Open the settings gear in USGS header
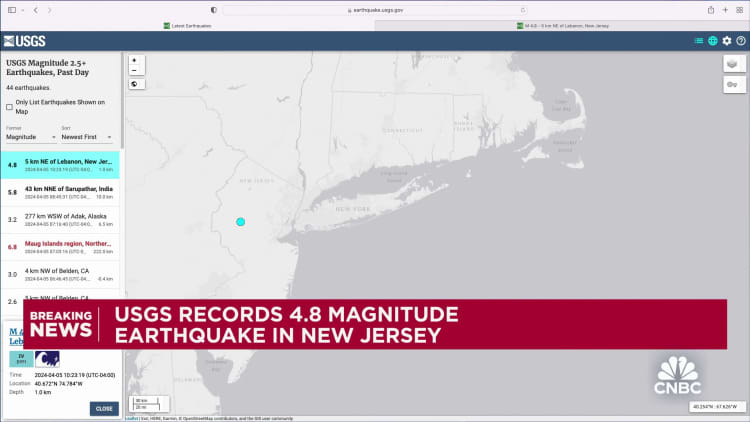Image resolution: width=750 pixels, height=422 pixels. coord(727,41)
